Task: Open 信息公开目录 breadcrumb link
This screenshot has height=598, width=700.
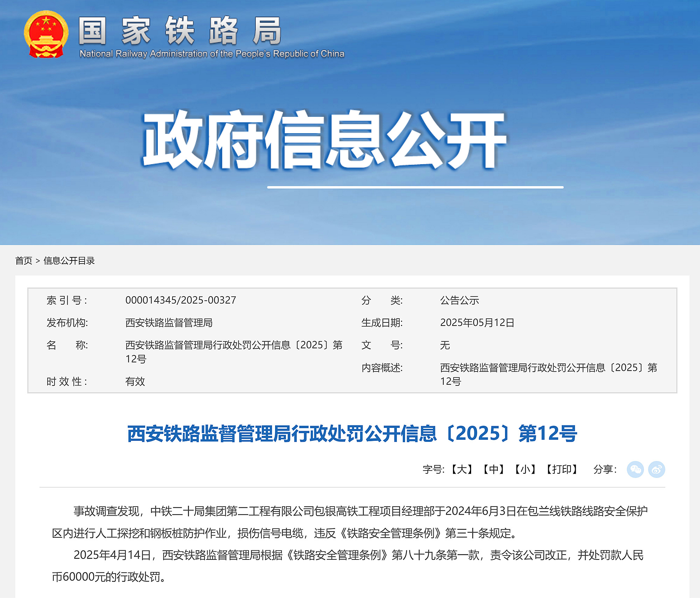Action: point(69,261)
